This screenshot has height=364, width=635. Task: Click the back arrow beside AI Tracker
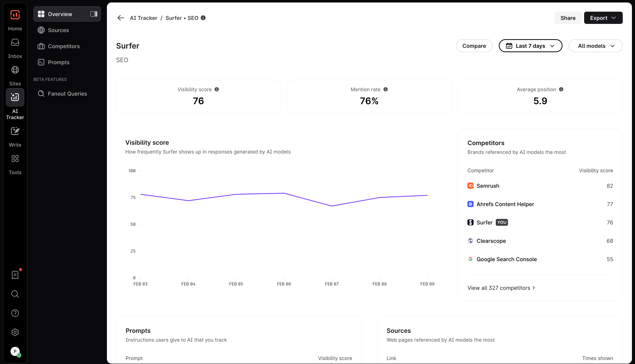pyautogui.click(x=120, y=18)
